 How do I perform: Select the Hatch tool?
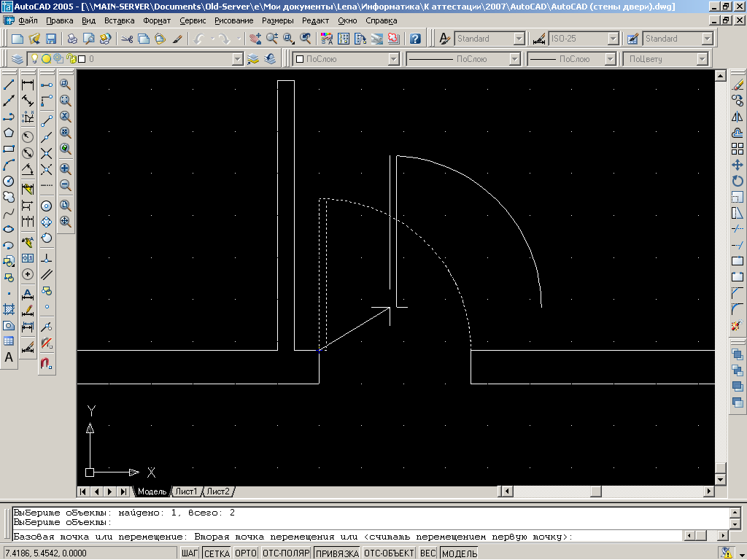tap(9, 309)
